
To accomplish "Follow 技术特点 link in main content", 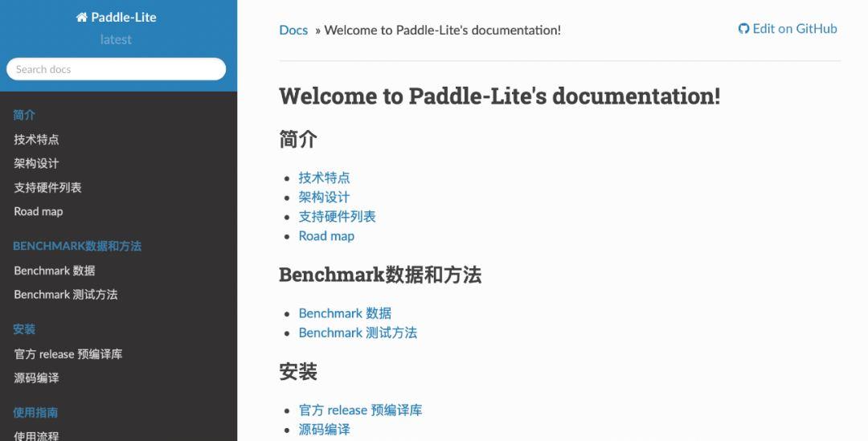I will 325,178.
